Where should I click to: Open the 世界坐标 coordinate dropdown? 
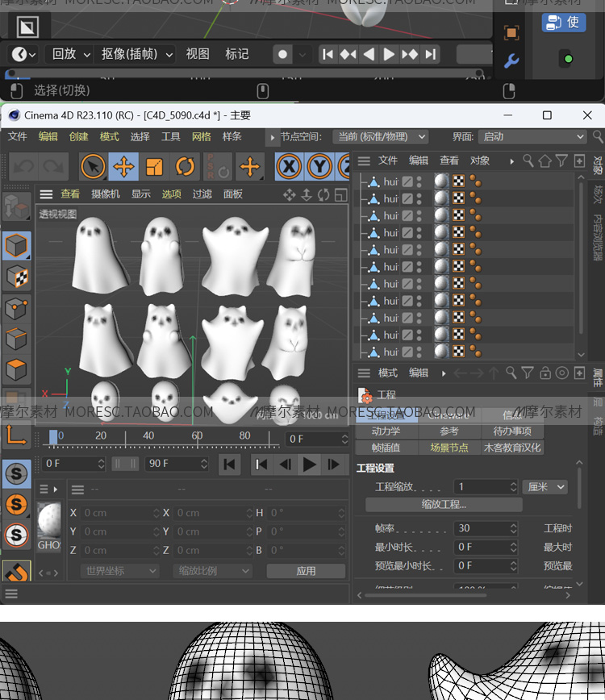coord(119,570)
